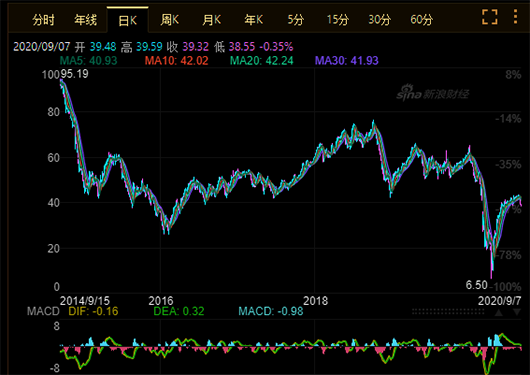Viewport: 530px width, 375px height.
Task: Select the 5分 interval tab
Action: pos(296,20)
